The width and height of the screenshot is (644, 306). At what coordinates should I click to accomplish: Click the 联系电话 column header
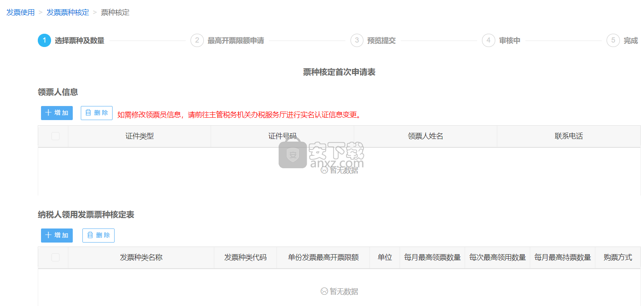click(569, 136)
